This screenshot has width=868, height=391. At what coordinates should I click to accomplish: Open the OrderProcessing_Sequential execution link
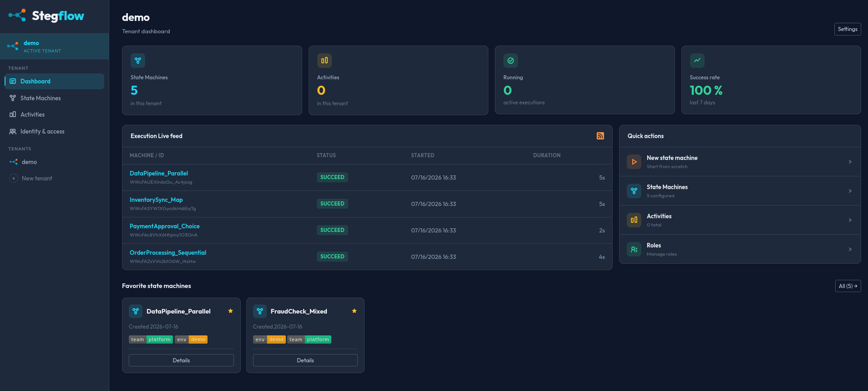168,252
